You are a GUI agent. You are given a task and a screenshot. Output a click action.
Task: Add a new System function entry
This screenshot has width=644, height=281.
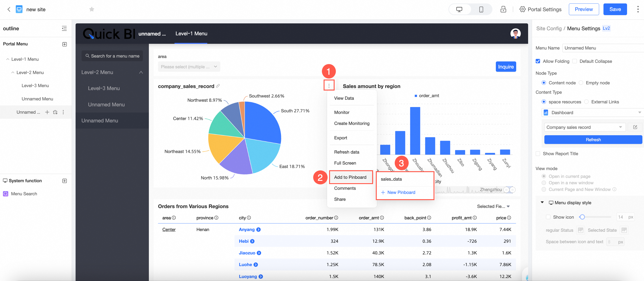click(65, 181)
